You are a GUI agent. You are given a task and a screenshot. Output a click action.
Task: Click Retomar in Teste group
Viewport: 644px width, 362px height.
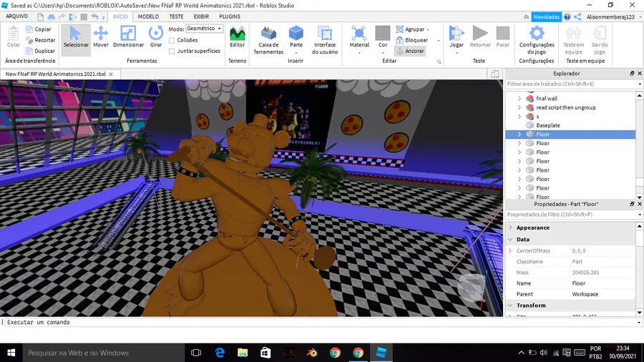point(480,37)
